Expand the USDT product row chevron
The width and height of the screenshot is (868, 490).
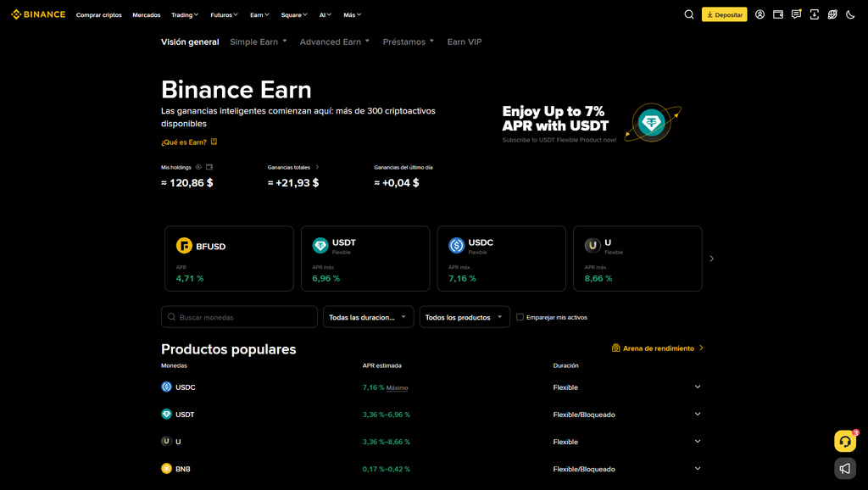698,415
